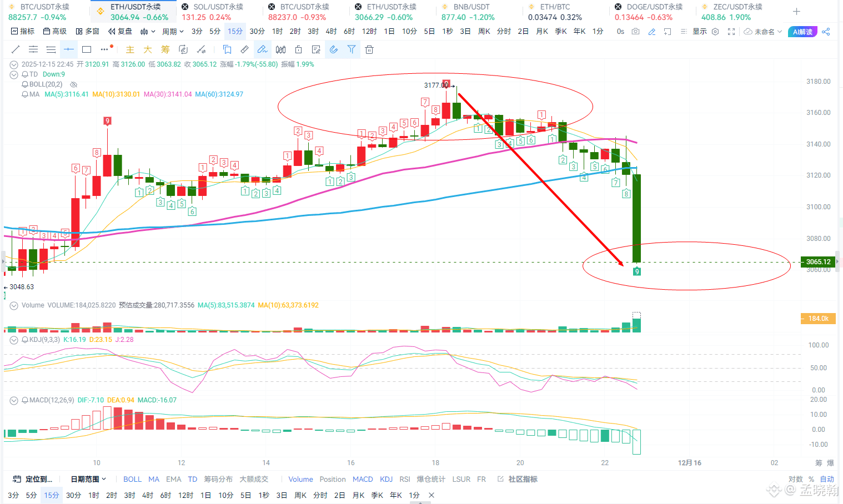Toggle the EMA indicator in bottom bar

pyautogui.click(x=173, y=479)
